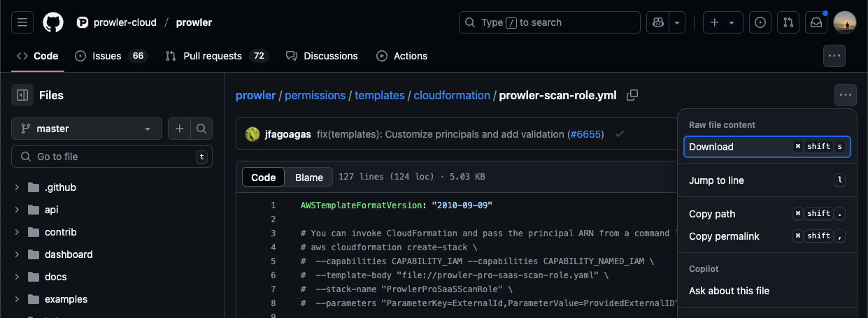Choose Download in the file menu
The height and width of the screenshot is (318, 868).
coord(767,147)
